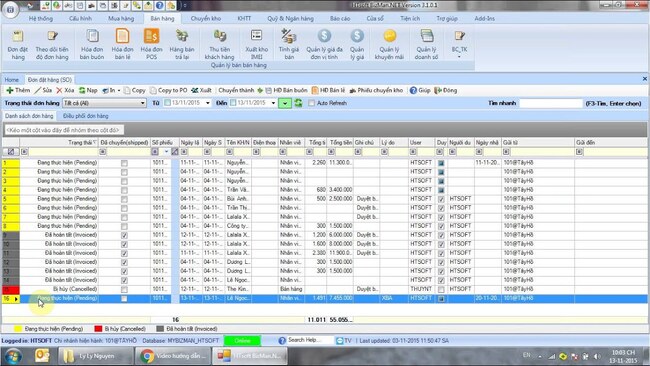Click Copy toolbar button

click(x=135, y=90)
